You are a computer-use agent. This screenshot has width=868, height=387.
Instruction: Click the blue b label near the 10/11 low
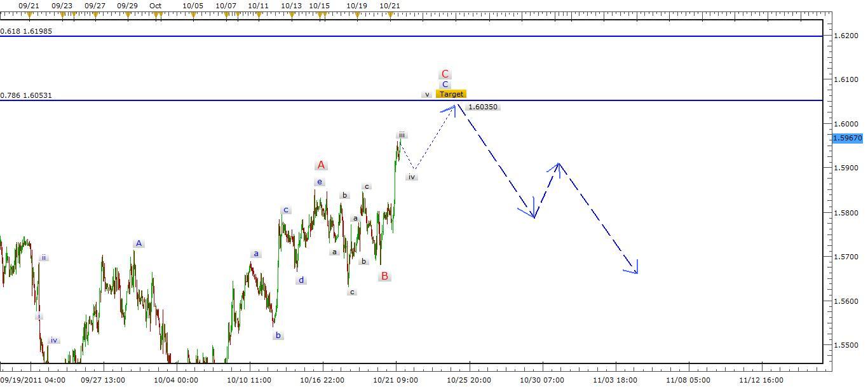tap(278, 335)
